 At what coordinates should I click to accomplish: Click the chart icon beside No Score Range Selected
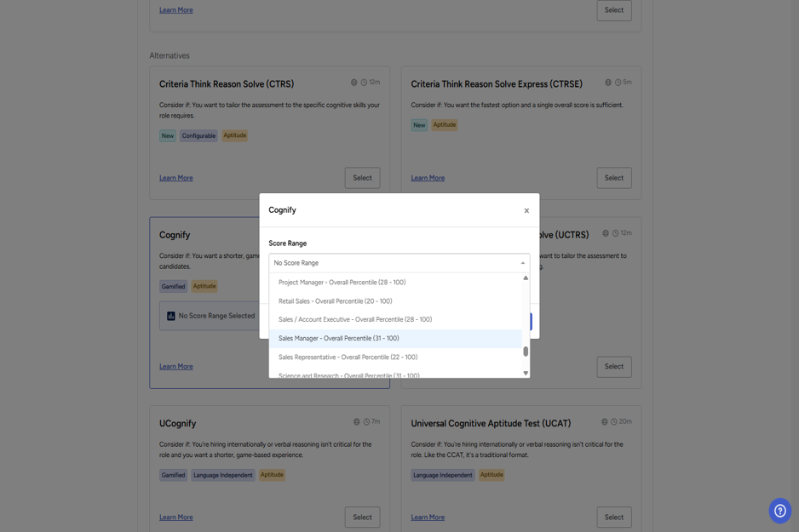click(x=170, y=316)
